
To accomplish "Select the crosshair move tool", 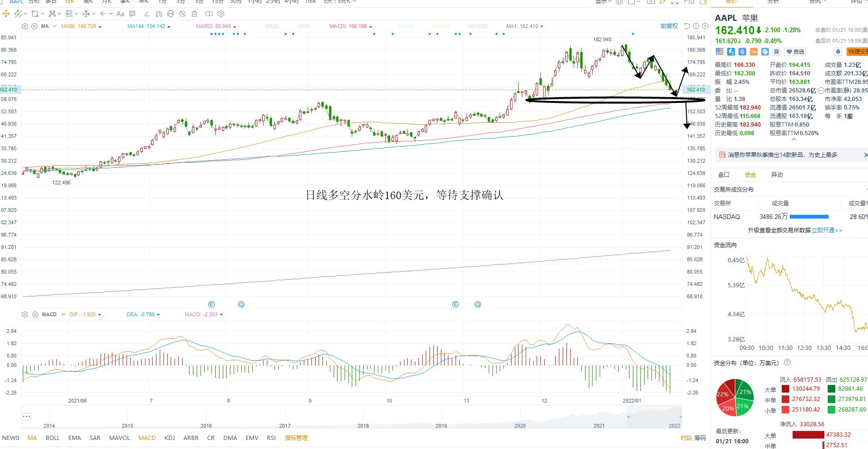I will pyautogui.click(x=6, y=14).
